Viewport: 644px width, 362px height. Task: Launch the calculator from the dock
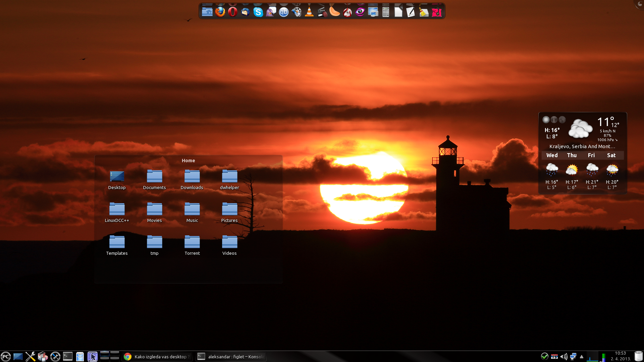(386, 12)
